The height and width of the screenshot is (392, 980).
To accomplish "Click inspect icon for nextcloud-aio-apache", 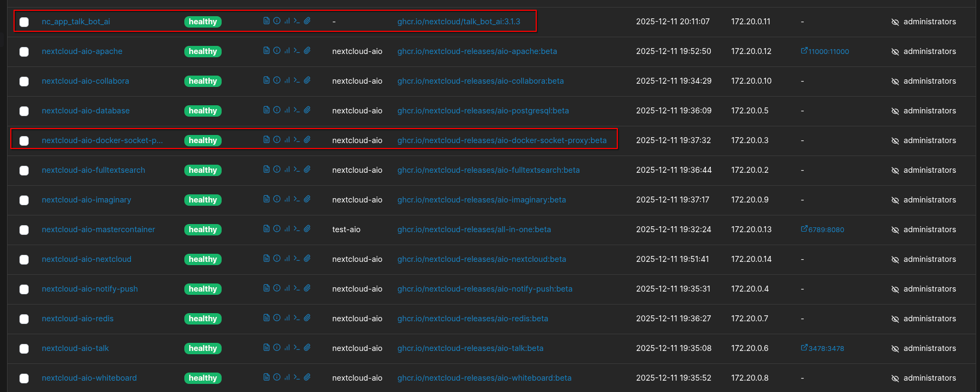I will (277, 51).
